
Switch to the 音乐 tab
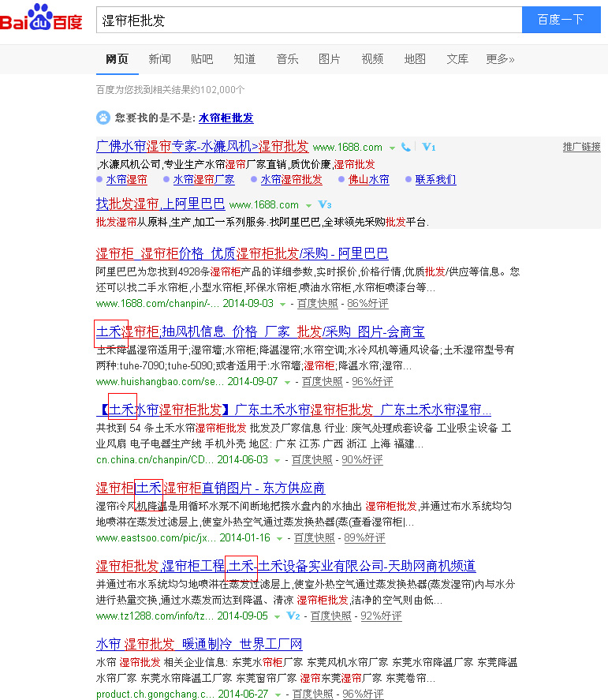287,59
